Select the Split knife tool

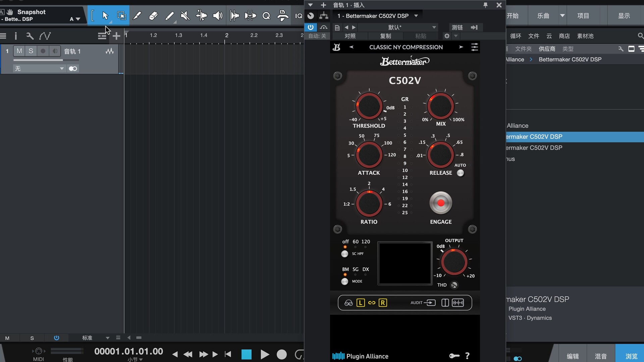pyautogui.click(x=137, y=16)
